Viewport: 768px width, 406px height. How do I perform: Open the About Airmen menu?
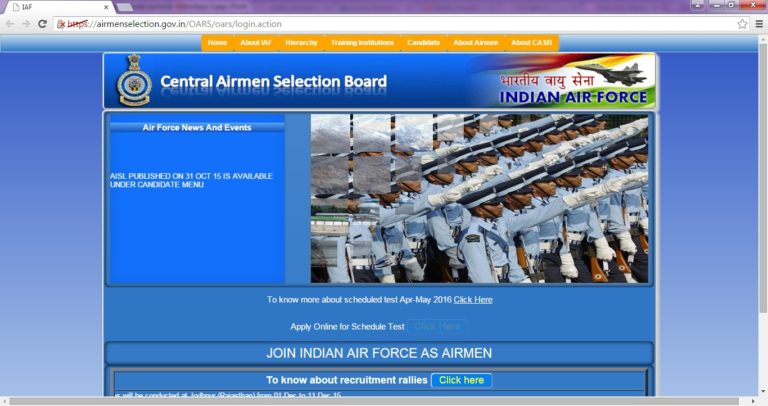click(475, 43)
